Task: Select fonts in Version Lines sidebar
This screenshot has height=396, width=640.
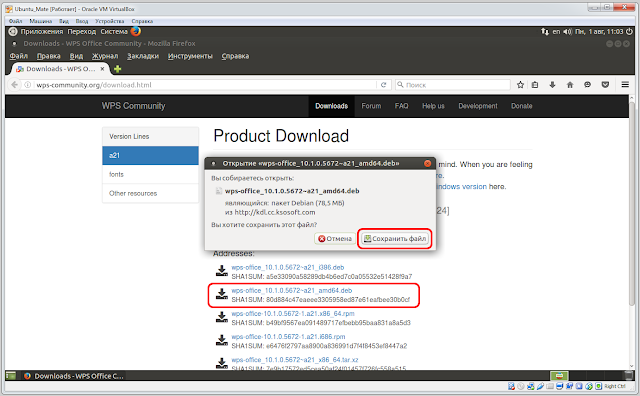Action: click(150, 174)
